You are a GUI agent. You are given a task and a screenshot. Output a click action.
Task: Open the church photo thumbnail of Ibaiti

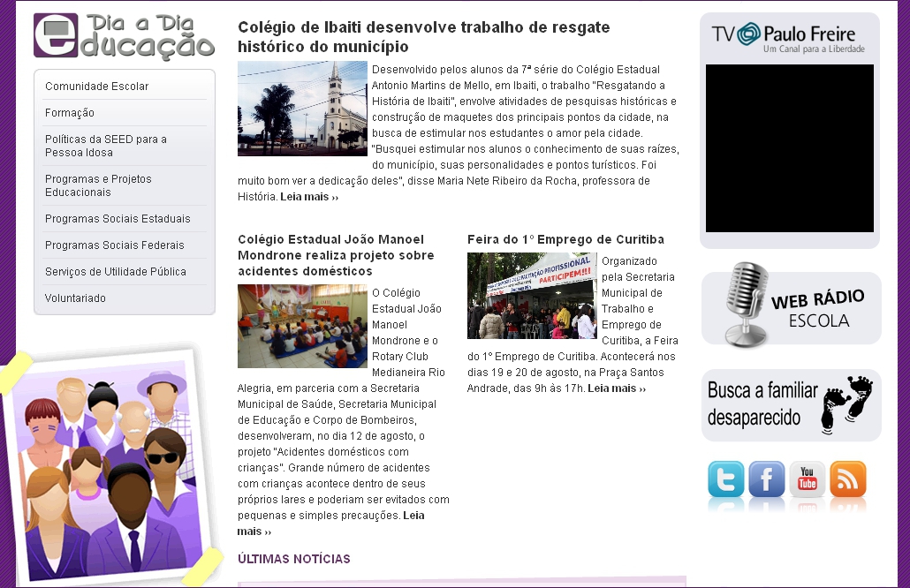tap(302, 109)
